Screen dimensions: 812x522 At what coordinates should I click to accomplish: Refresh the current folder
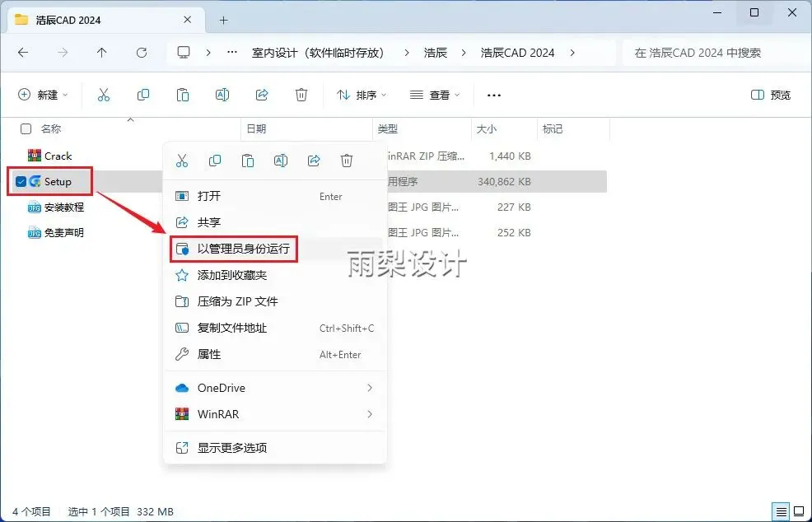coord(142,53)
